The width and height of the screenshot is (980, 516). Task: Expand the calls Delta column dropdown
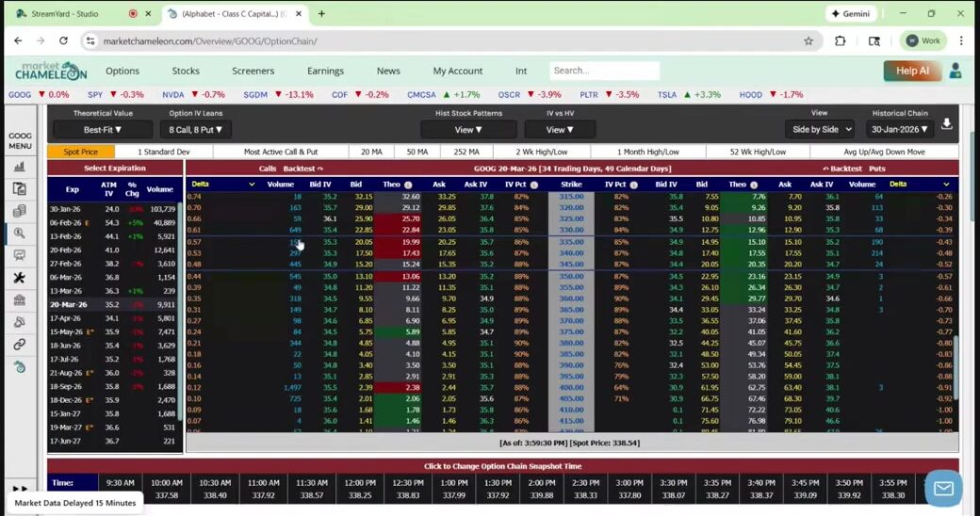click(252, 185)
